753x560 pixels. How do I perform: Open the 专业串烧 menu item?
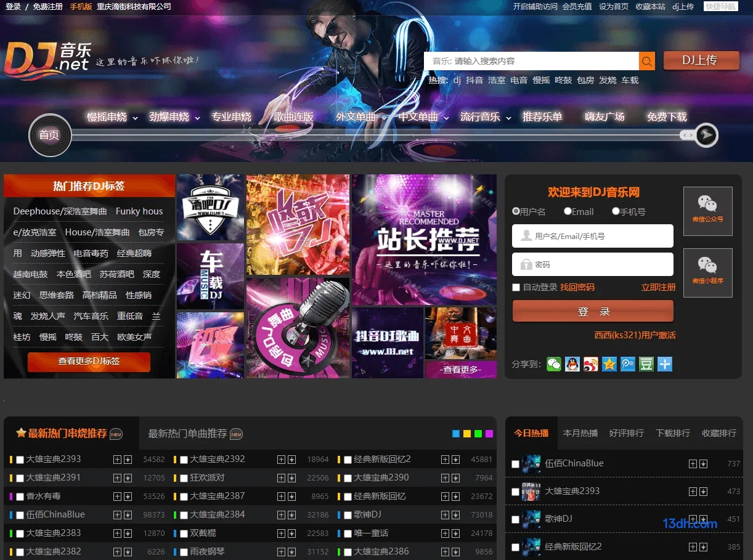click(x=231, y=116)
